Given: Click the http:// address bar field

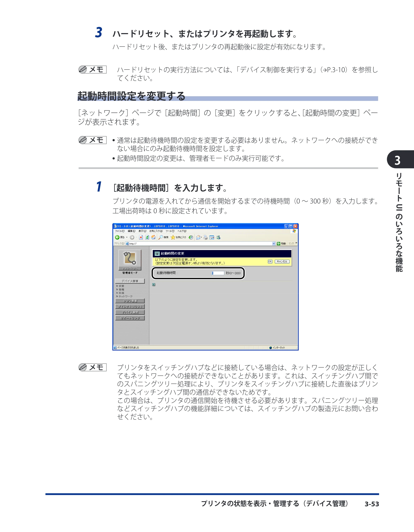Looking at the screenshot, I should tap(200, 244).
